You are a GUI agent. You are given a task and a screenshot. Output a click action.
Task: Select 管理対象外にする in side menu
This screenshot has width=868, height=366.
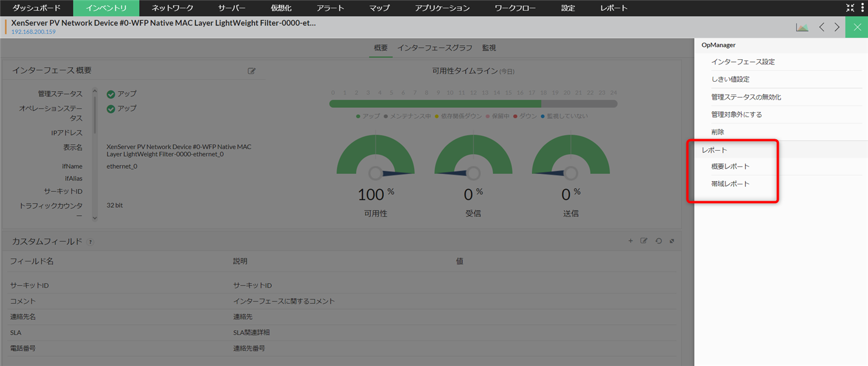click(736, 114)
